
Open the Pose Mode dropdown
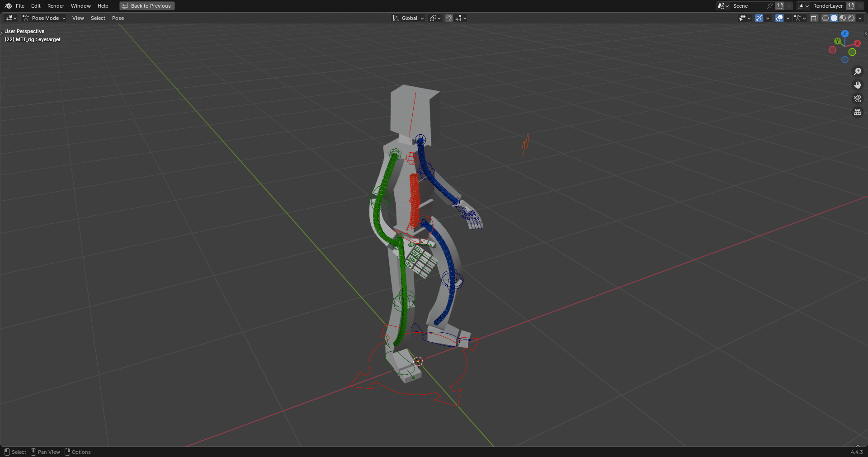44,18
